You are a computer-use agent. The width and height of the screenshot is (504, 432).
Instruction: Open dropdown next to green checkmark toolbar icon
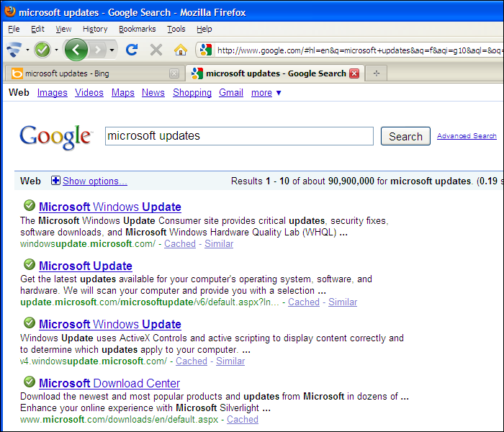coord(56,50)
